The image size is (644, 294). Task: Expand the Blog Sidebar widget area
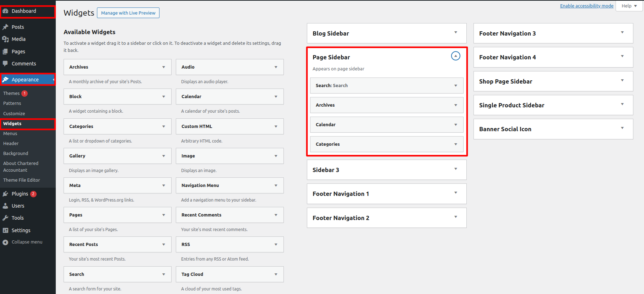(455, 33)
